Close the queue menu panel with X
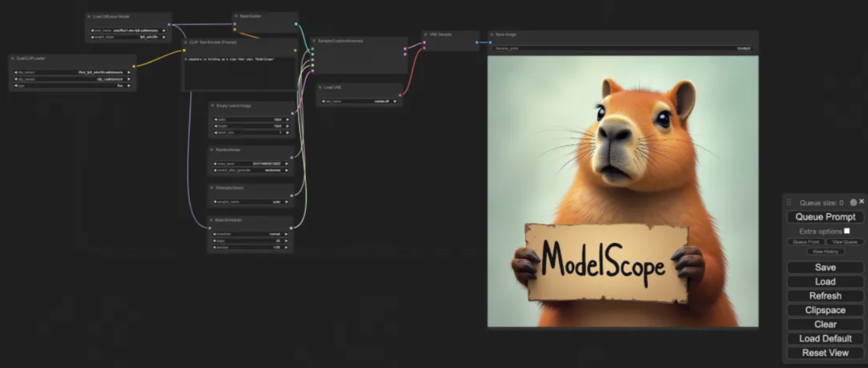 pyautogui.click(x=862, y=201)
